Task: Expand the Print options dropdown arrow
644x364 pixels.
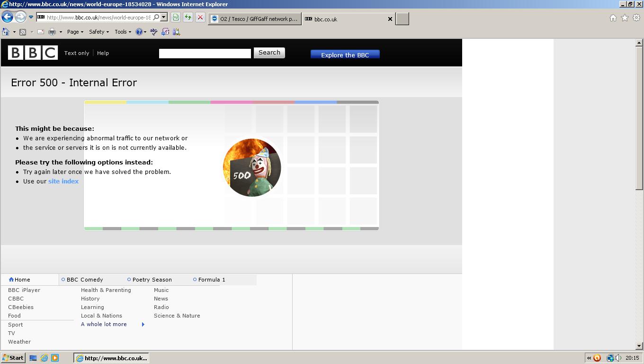Action: pos(61,32)
